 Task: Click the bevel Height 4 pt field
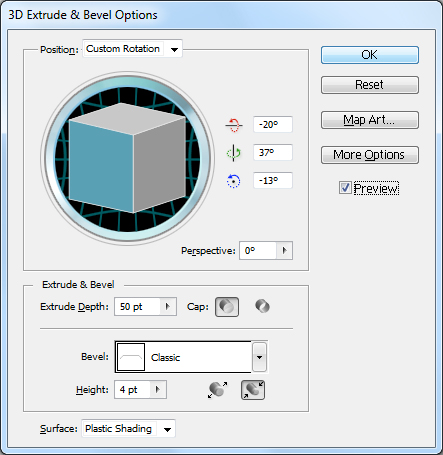point(133,389)
